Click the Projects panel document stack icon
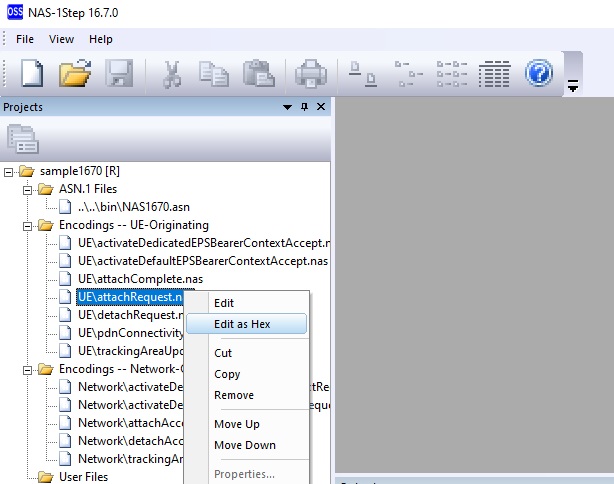The image size is (614, 484). [x=23, y=139]
